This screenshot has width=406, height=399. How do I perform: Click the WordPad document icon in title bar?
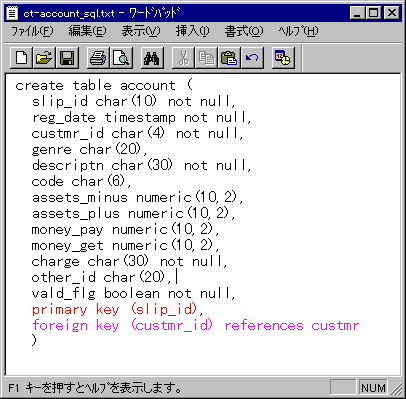click(x=13, y=13)
